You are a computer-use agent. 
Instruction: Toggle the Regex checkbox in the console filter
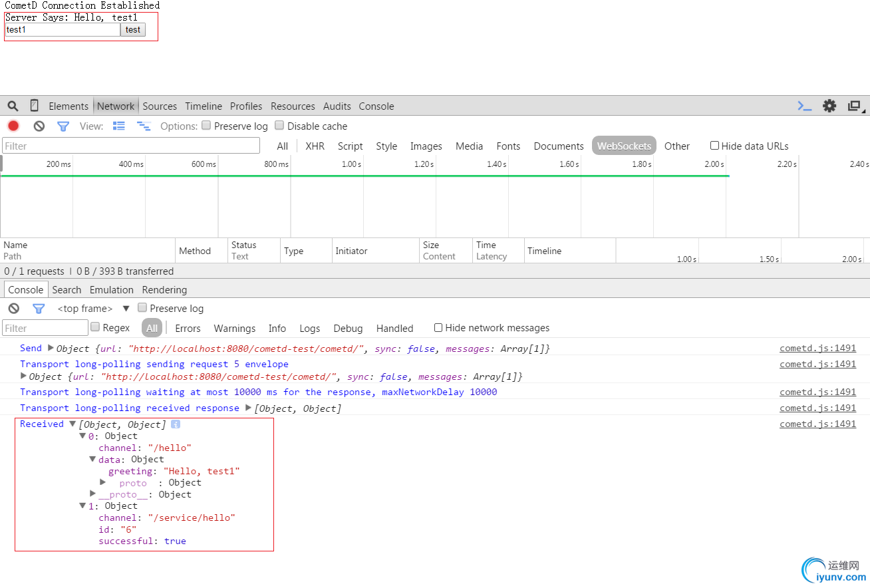coord(95,327)
